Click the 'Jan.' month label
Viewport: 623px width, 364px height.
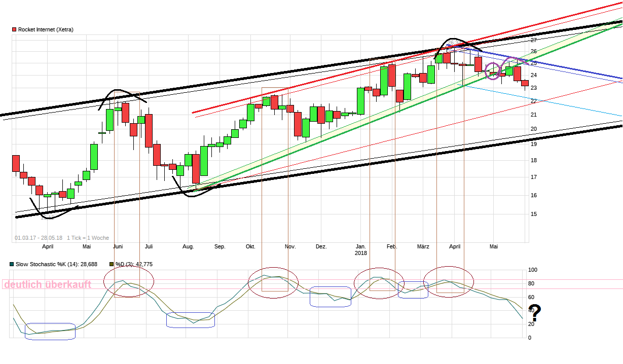point(361,246)
